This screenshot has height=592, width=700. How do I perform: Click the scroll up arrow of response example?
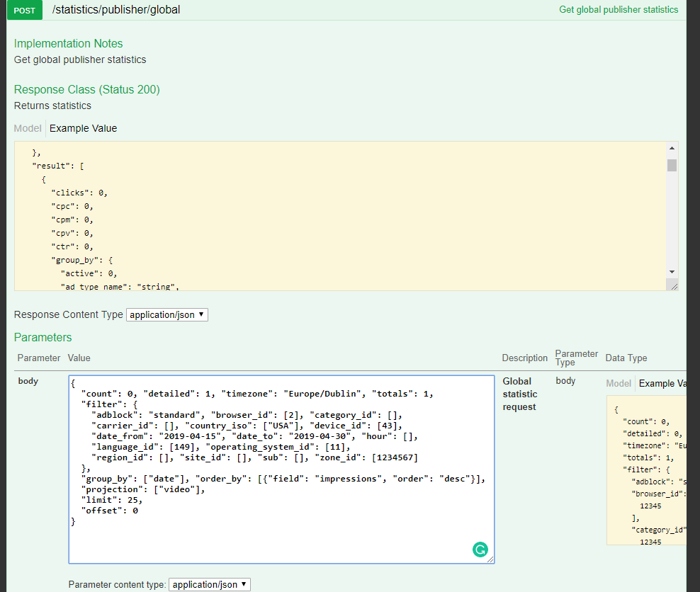coord(672,148)
